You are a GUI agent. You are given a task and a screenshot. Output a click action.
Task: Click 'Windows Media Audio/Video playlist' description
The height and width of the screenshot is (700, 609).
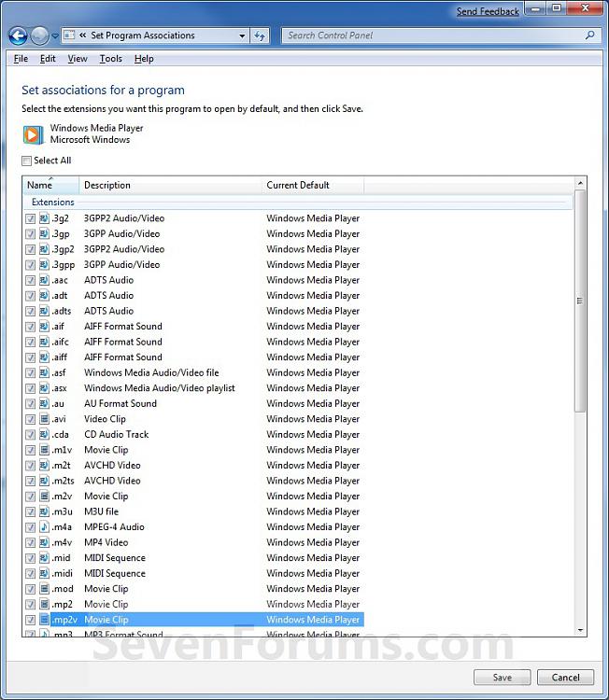pos(160,388)
